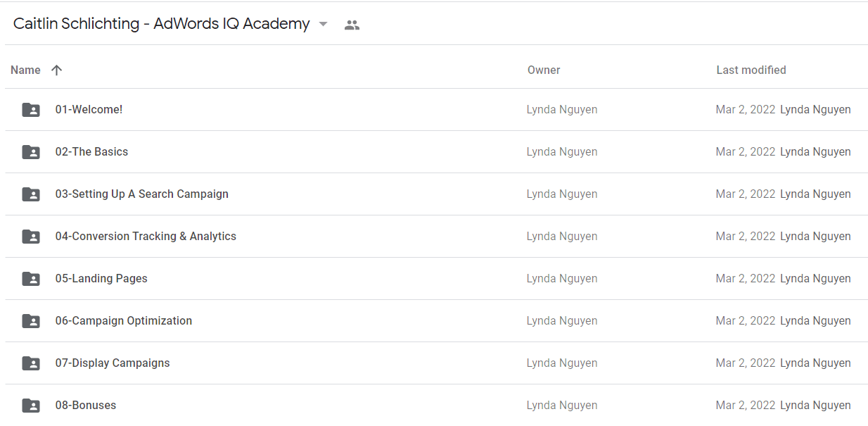This screenshot has height=426, width=868.
Task: Open the folder title dropdown arrow
Action: (x=323, y=24)
